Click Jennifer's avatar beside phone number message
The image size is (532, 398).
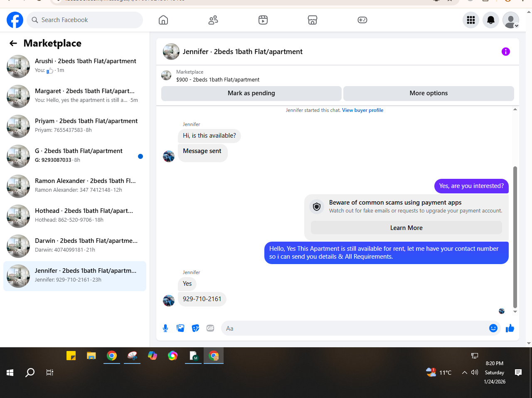pyautogui.click(x=169, y=300)
